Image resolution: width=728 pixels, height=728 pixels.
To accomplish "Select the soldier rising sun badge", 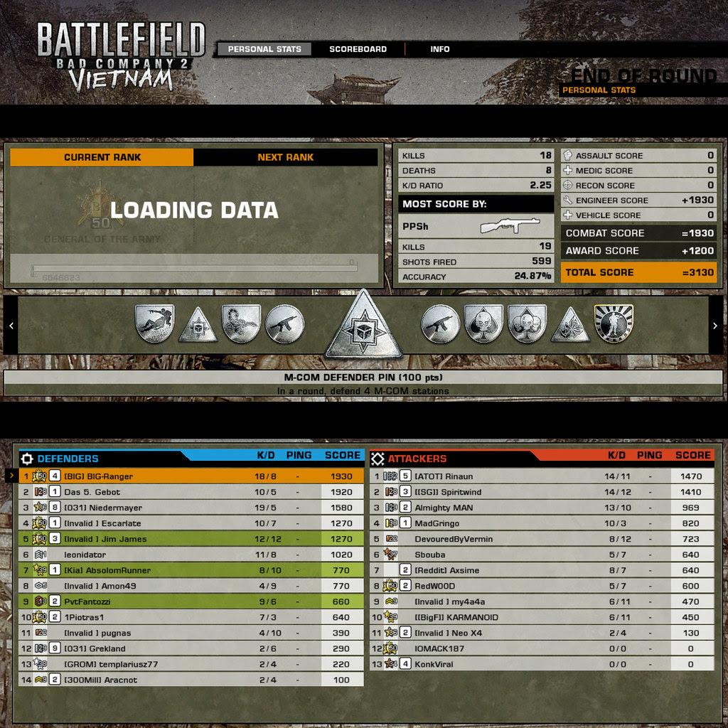I will [614, 323].
